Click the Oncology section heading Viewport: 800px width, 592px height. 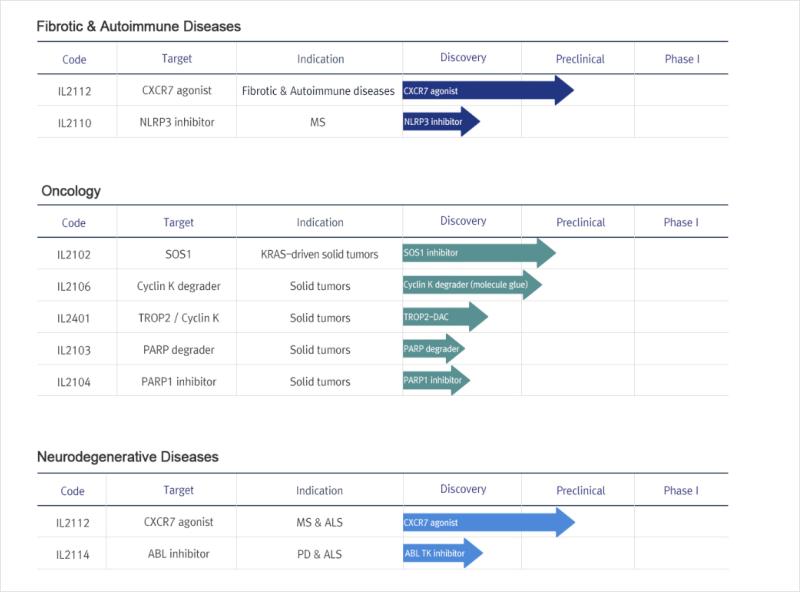coord(71,190)
